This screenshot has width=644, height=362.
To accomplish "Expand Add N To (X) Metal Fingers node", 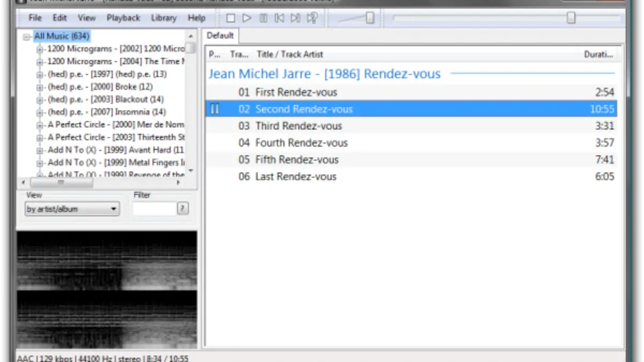I will pyautogui.click(x=40, y=163).
